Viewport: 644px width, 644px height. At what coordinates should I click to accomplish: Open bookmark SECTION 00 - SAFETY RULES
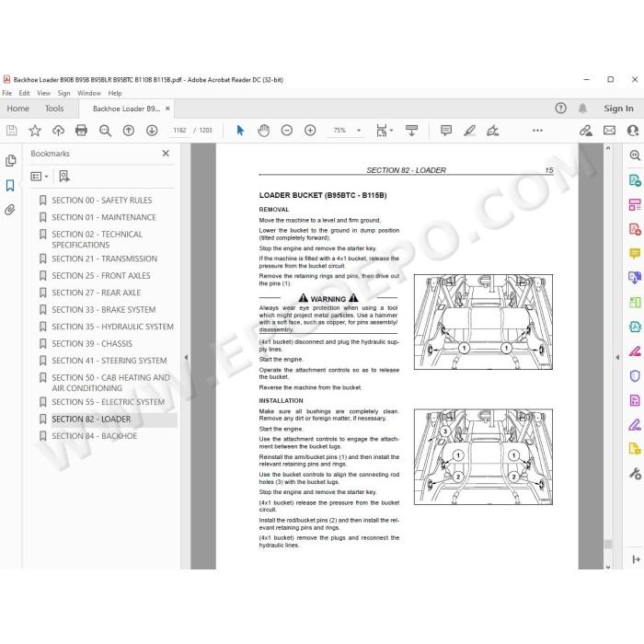pyautogui.click(x=102, y=201)
